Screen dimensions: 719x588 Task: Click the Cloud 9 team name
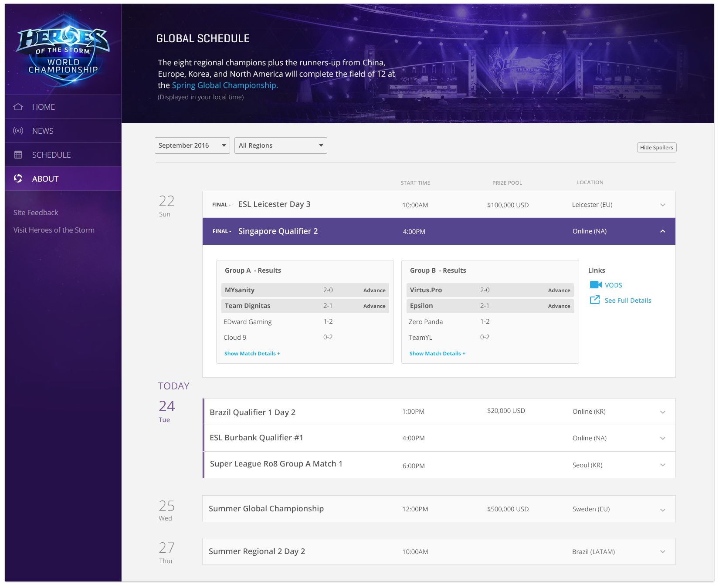[235, 338]
